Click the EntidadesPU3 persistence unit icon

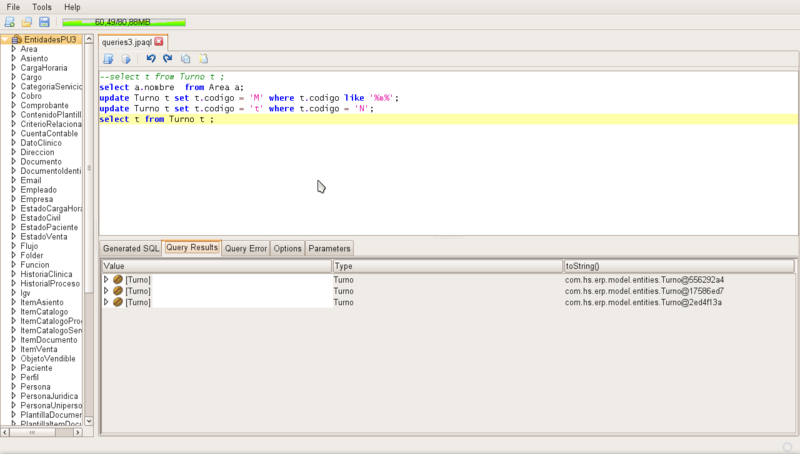[x=17, y=39]
